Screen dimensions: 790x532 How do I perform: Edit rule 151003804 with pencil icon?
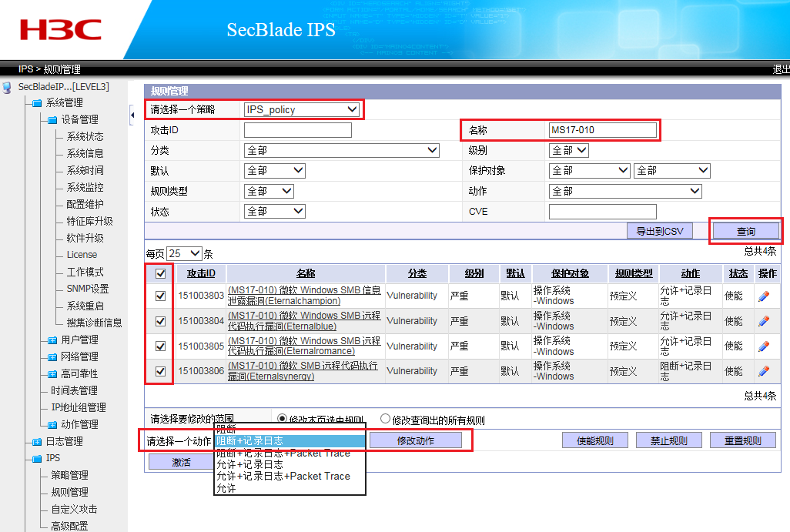(x=764, y=321)
